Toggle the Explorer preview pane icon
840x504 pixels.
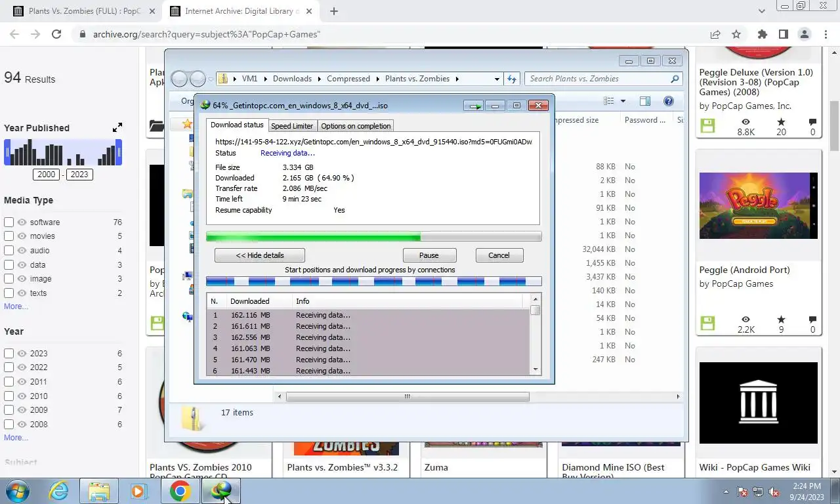click(645, 101)
